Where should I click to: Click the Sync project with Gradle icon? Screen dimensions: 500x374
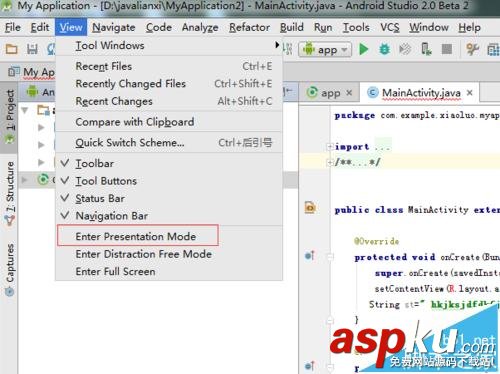pyautogui.click(x=472, y=49)
